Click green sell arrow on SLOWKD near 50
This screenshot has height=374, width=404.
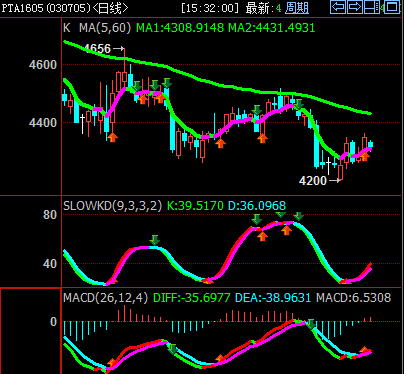tap(154, 240)
